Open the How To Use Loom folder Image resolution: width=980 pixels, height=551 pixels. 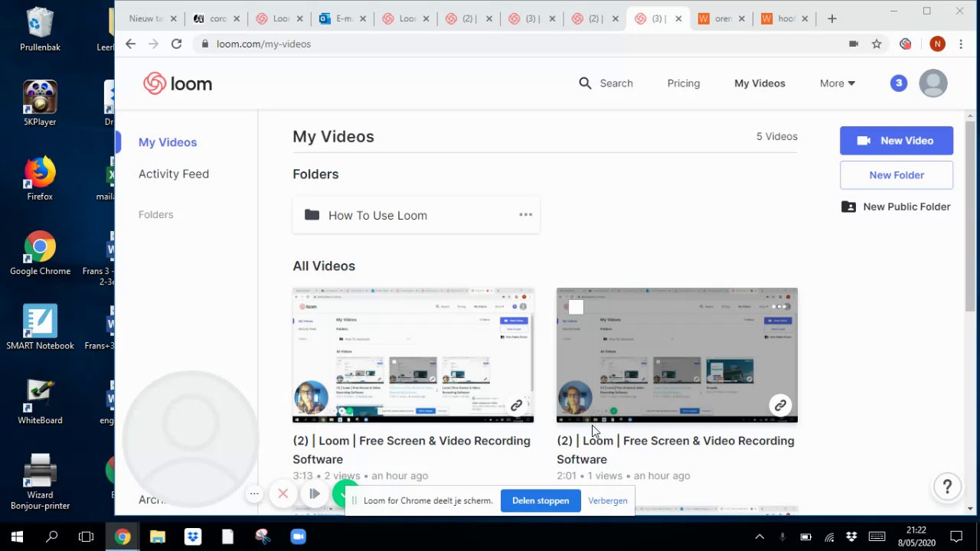click(x=416, y=215)
